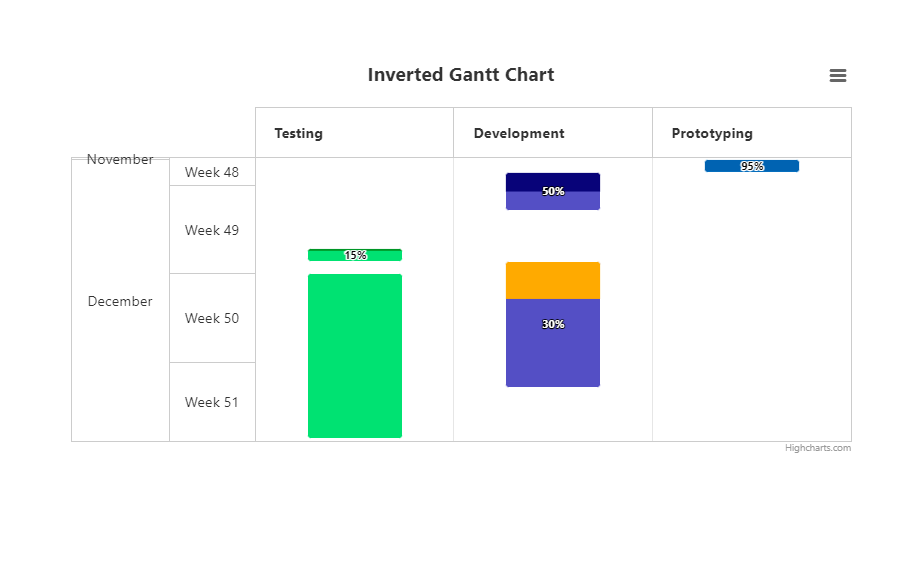The image size is (923, 572).
Task: Click the 30% progress label text
Action: pyautogui.click(x=553, y=324)
